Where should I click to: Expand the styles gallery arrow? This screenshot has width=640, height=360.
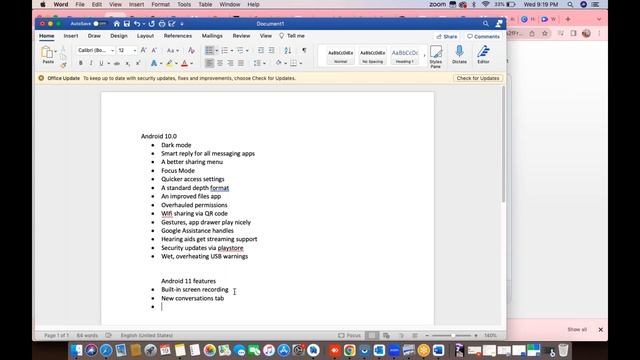424,56
